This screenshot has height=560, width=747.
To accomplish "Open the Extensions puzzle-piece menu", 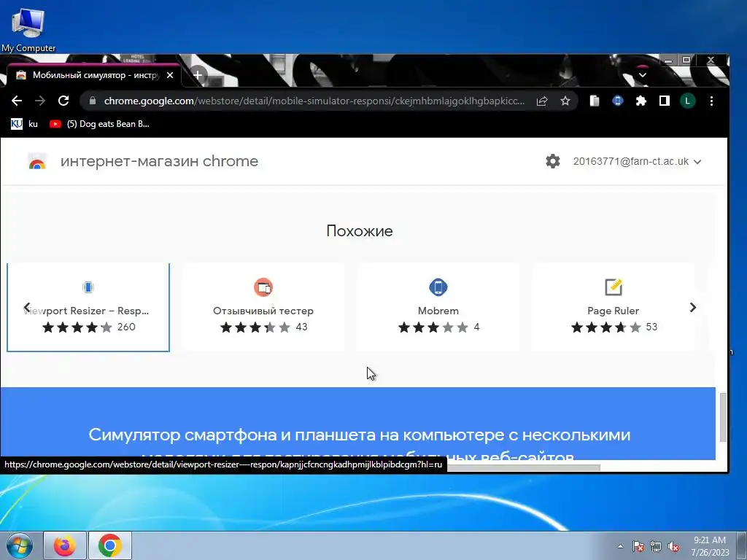I will pyautogui.click(x=641, y=101).
